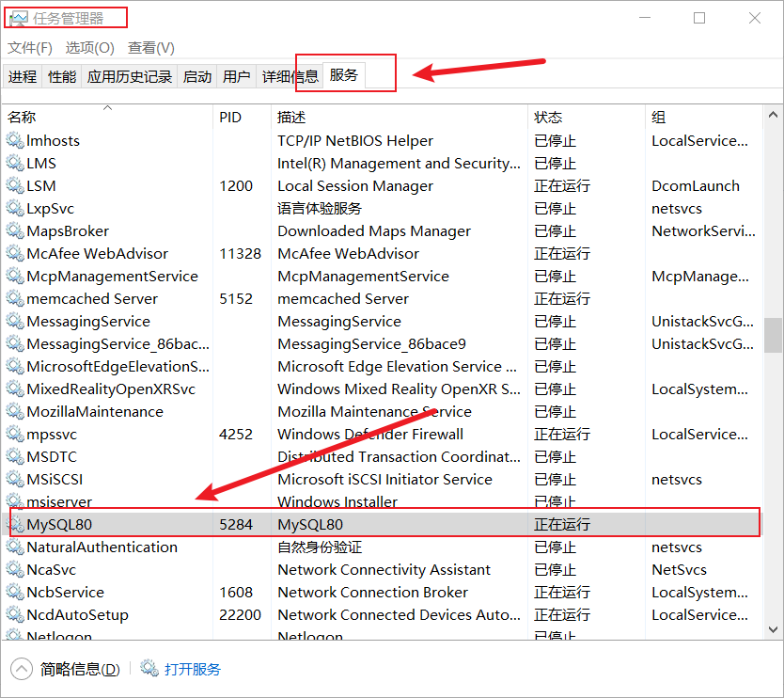784x698 pixels.
Task: Open the 查看(V) menu
Action: (x=151, y=48)
